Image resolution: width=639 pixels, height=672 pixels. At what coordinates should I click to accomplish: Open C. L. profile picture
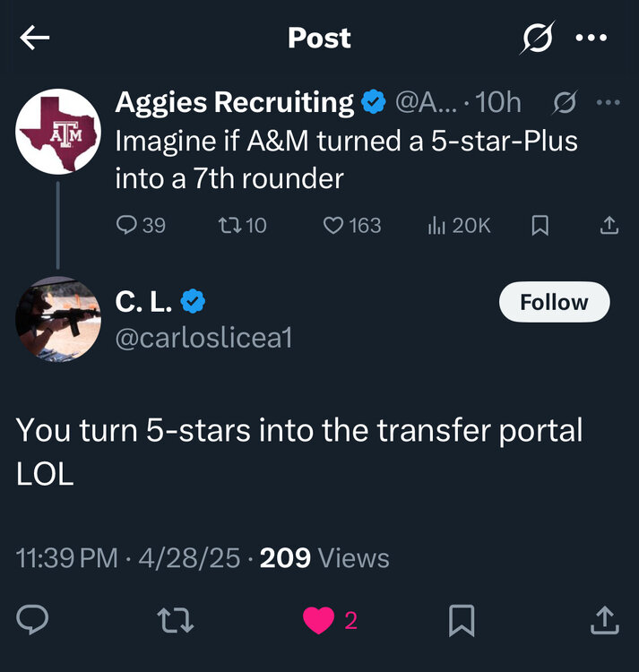click(58, 318)
